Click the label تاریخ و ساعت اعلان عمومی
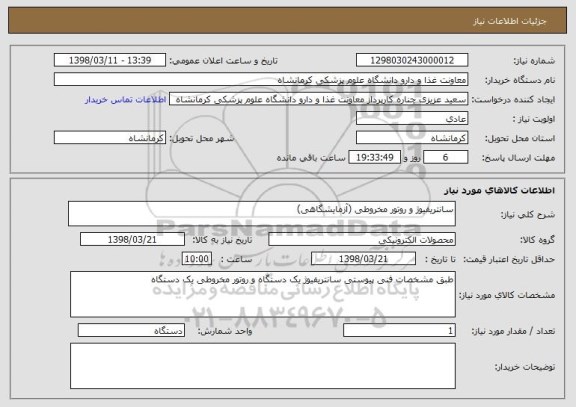576x407 pixels. (223, 61)
